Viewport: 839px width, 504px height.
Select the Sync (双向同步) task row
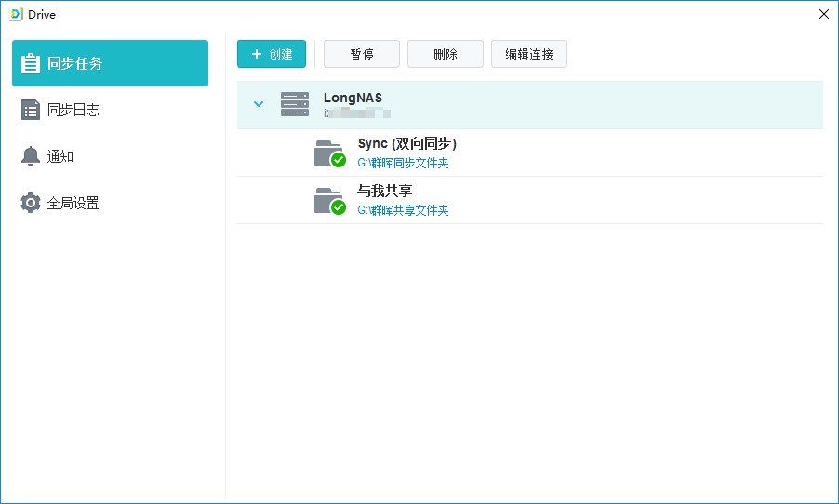(558, 153)
